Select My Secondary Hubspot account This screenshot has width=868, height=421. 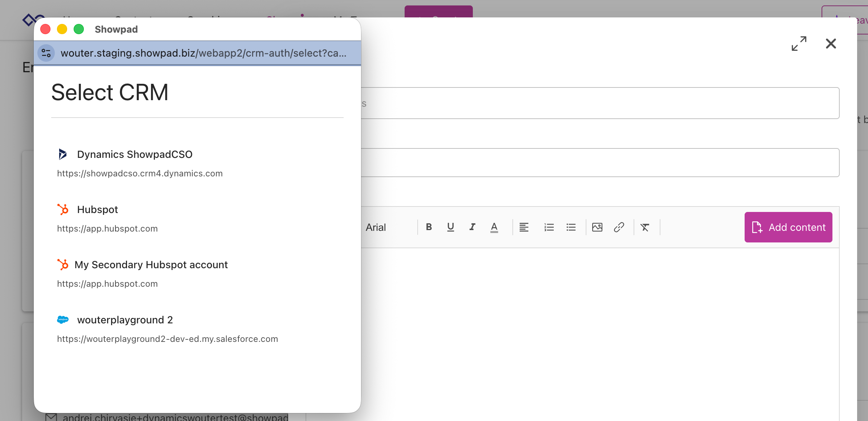pyautogui.click(x=151, y=265)
